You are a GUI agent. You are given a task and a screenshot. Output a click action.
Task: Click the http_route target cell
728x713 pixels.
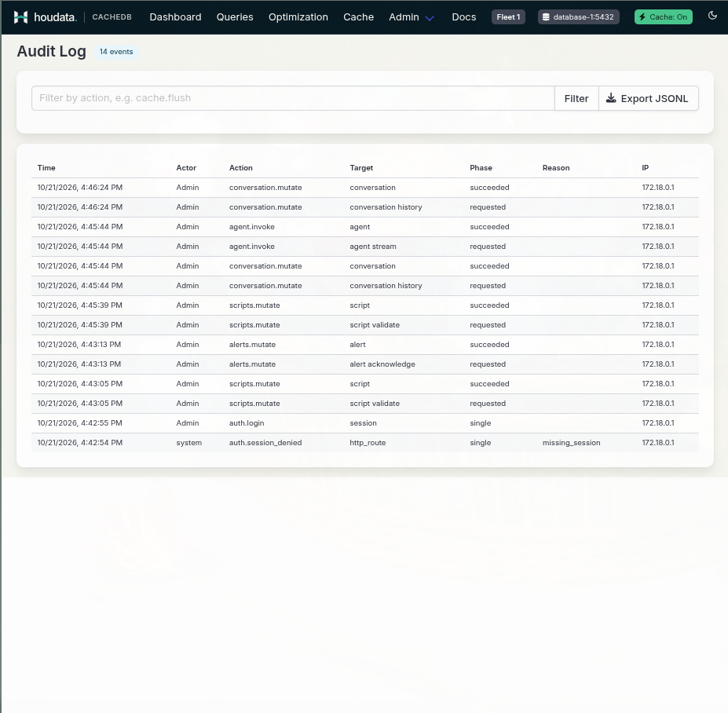(x=368, y=443)
